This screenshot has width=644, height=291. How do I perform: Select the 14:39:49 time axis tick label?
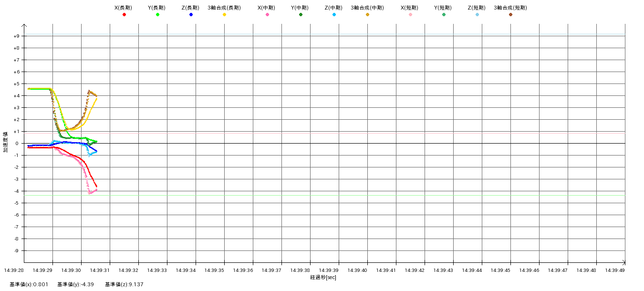(615, 270)
